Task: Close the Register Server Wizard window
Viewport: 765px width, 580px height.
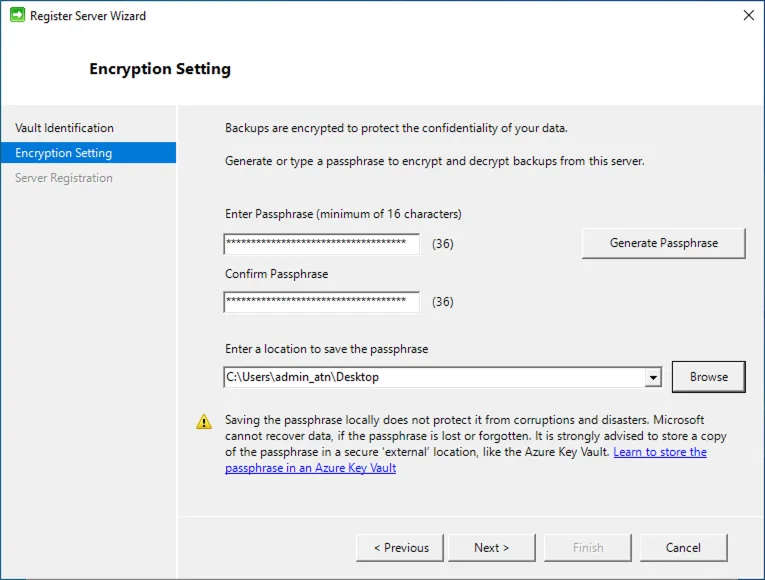Action: tap(747, 16)
